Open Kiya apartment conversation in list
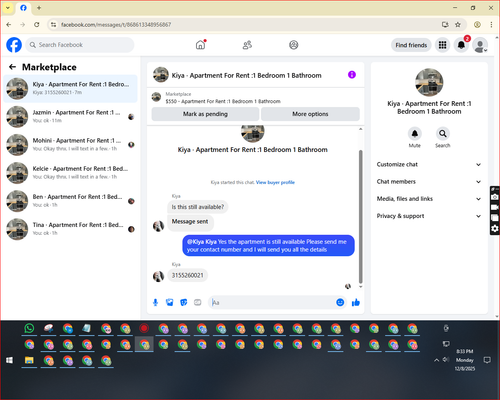Screen dimensions: 500x400 click(x=70, y=89)
